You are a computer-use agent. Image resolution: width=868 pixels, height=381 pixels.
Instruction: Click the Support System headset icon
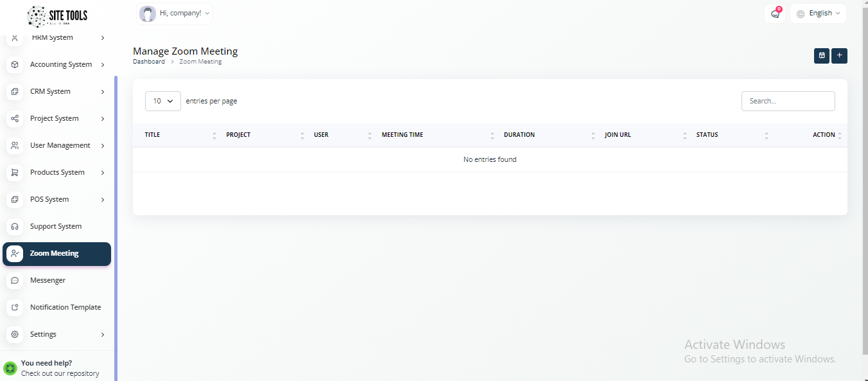(15, 227)
